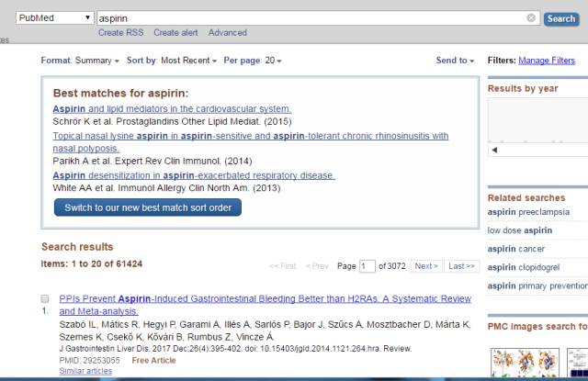Open first PMC images thumbnail

coord(507,363)
